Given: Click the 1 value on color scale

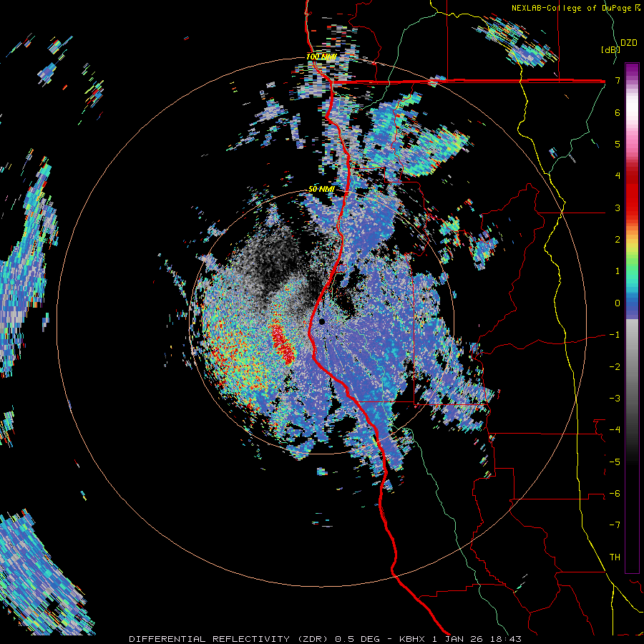Looking at the screenshot, I should (x=618, y=271).
